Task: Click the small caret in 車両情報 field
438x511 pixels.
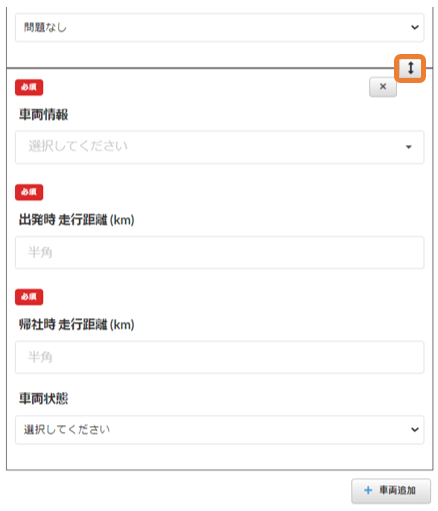Action: tap(408, 147)
